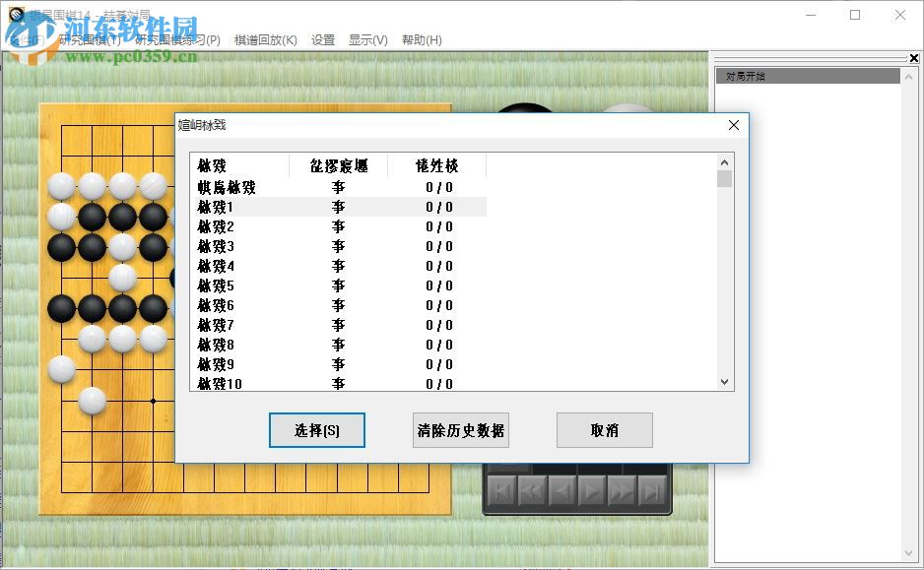Image resolution: width=924 pixels, height=570 pixels.
Task: Click the down arrow of the list scrollbar
Action: click(x=724, y=381)
